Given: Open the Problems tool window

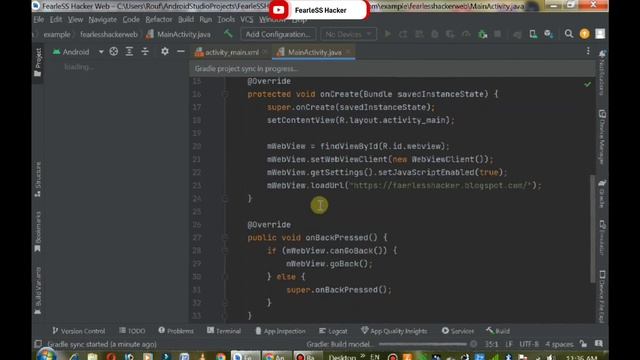Looking at the screenshot, I should click(x=176, y=331).
